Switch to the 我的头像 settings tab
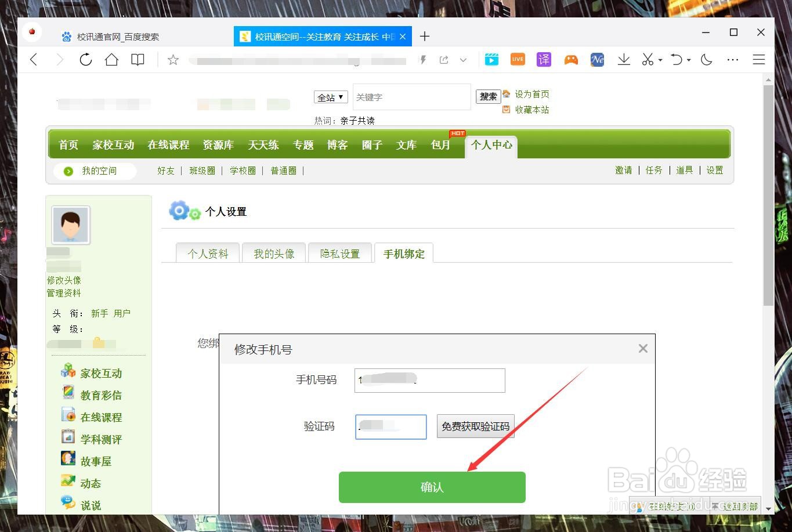Image resolution: width=792 pixels, height=532 pixels. click(x=274, y=253)
